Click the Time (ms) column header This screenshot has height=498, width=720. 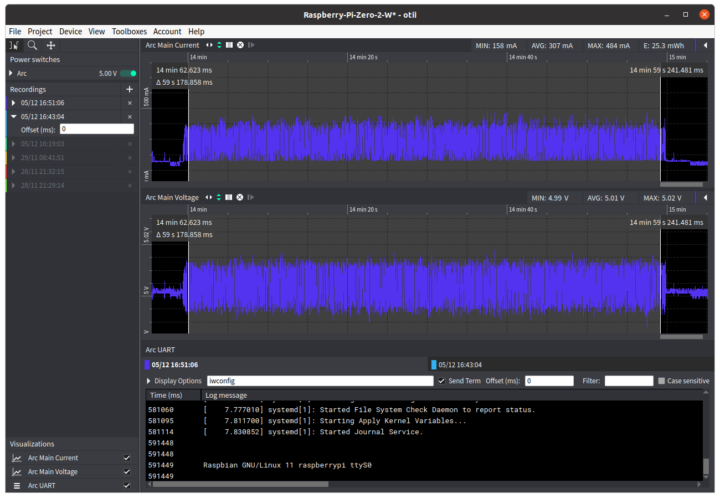coord(173,395)
